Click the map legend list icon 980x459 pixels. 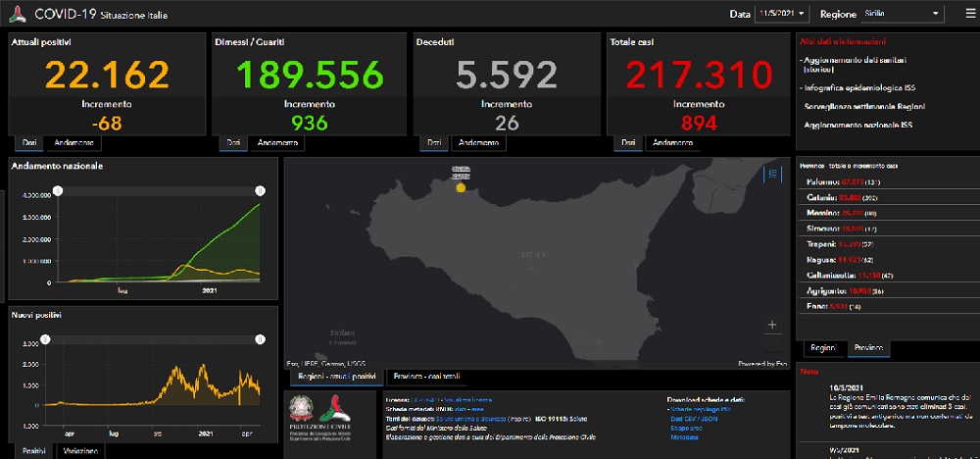pos(773,174)
